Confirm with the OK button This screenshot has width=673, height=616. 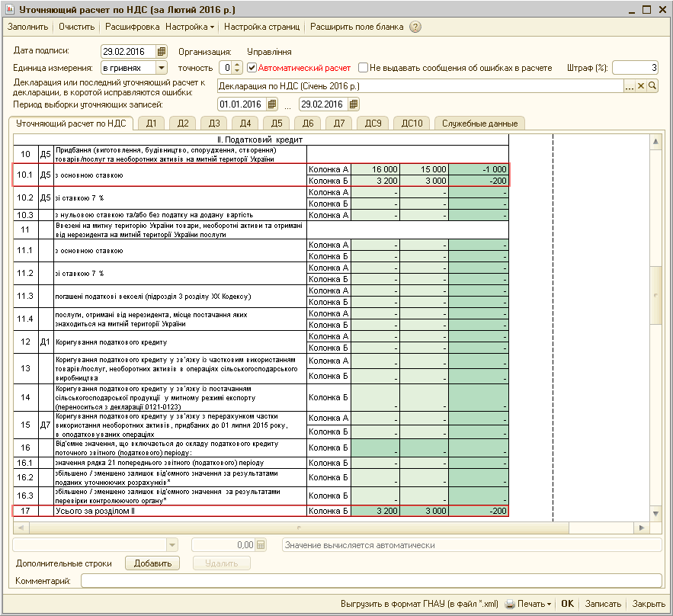[x=567, y=604]
